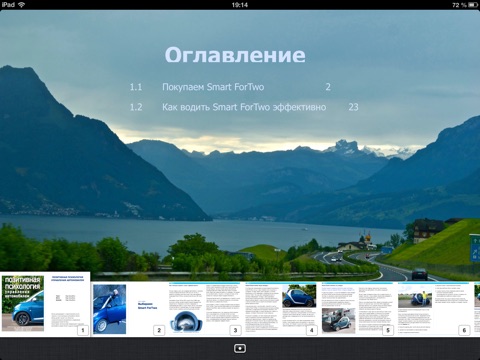Open page 6 thumbnail
Image resolution: width=480 pixels, height=360 pixels.
(x=434, y=309)
